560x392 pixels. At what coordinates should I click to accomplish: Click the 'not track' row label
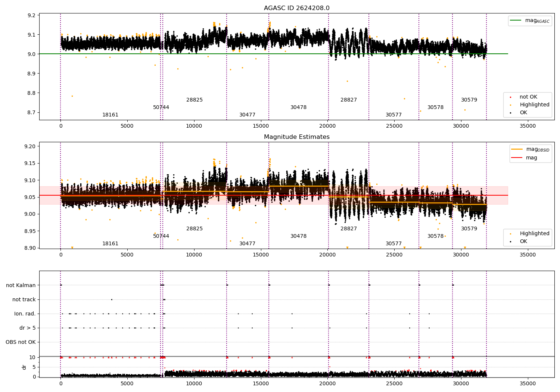(x=24, y=299)
